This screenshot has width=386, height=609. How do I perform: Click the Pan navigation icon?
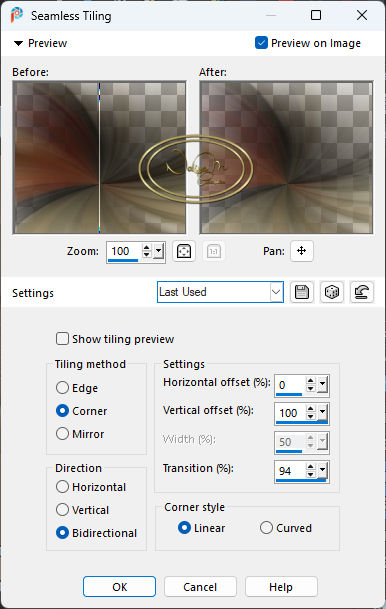(x=301, y=251)
